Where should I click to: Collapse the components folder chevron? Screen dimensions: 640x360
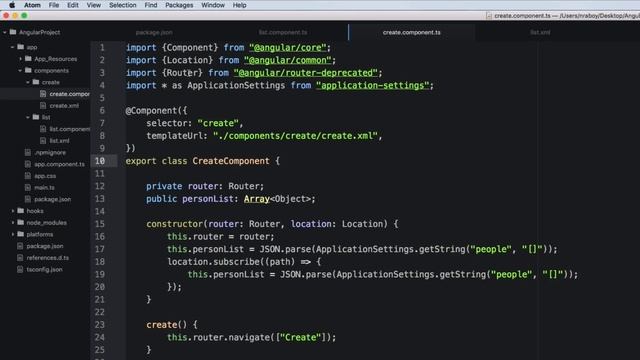click(x=20, y=70)
